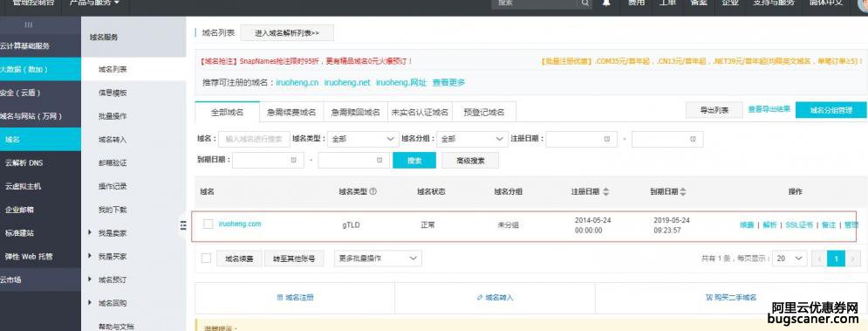Click the 查看更多 link

pyautogui.click(x=448, y=83)
